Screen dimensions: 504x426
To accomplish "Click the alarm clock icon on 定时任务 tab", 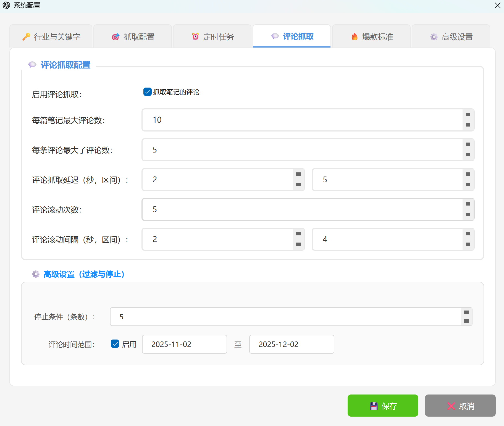I will click(x=195, y=36).
